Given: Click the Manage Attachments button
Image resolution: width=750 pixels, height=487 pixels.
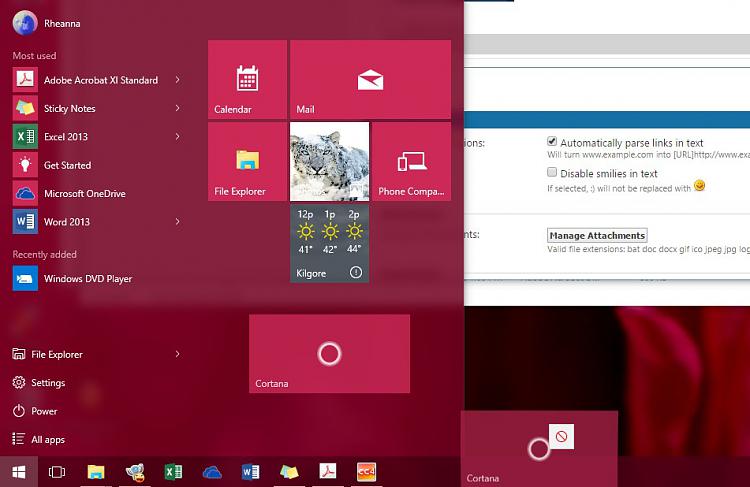Looking at the screenshot, I should click(x=597, y=235).
